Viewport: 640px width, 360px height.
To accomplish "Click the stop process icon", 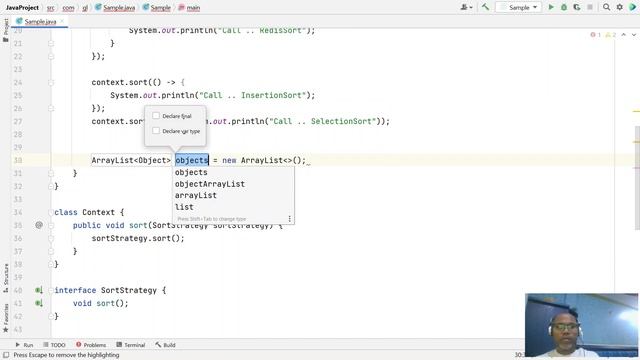I will (590, 7).
